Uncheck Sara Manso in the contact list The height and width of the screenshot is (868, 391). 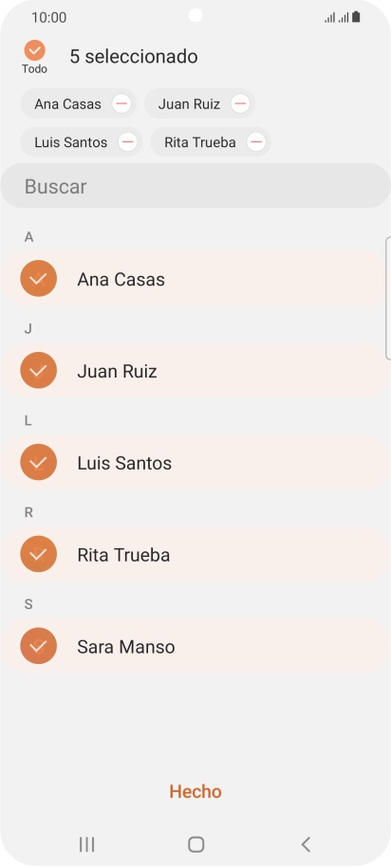(x=38, y=646)
